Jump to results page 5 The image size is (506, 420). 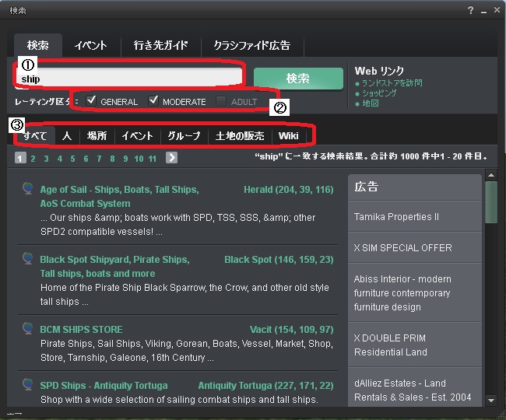(72, 159)
